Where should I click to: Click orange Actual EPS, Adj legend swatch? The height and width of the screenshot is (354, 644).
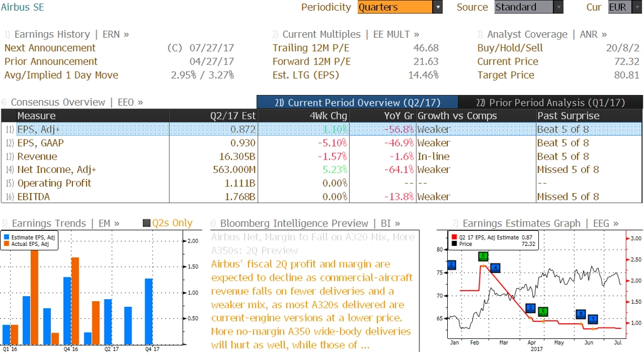coord(6,244)
